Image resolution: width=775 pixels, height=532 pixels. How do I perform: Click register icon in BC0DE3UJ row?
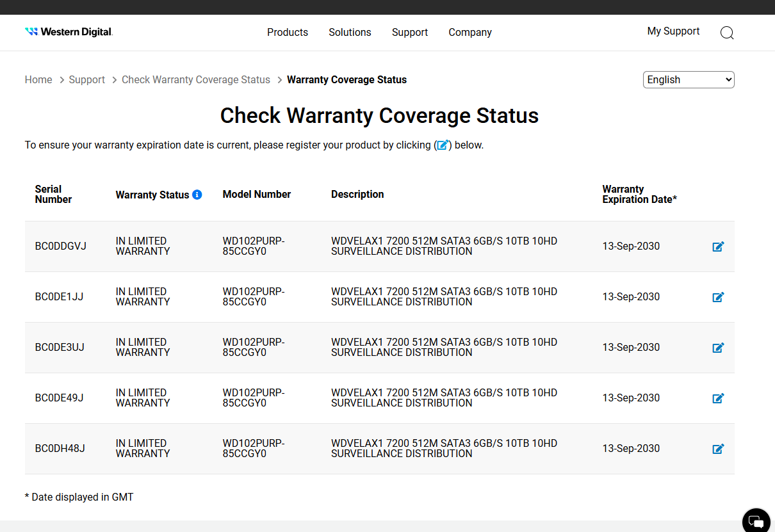coord(718,348)
